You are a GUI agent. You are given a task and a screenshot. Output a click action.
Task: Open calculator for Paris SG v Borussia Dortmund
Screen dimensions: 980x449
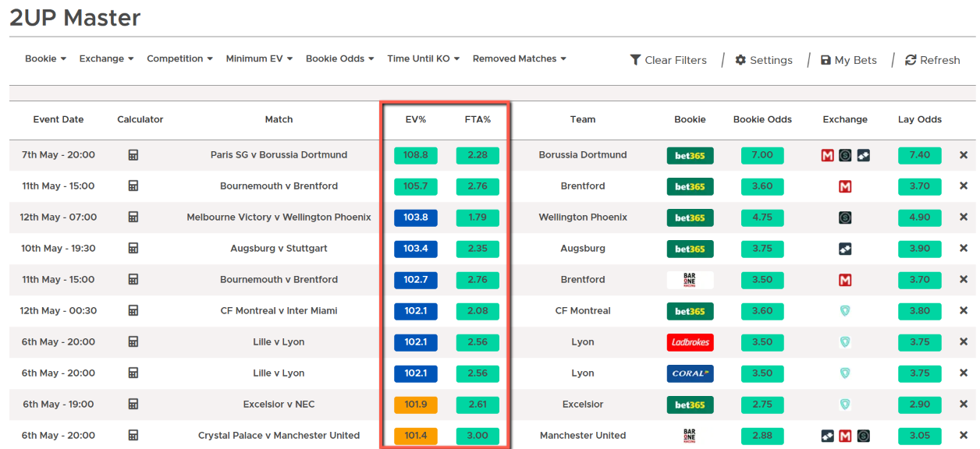click(133, 155)
